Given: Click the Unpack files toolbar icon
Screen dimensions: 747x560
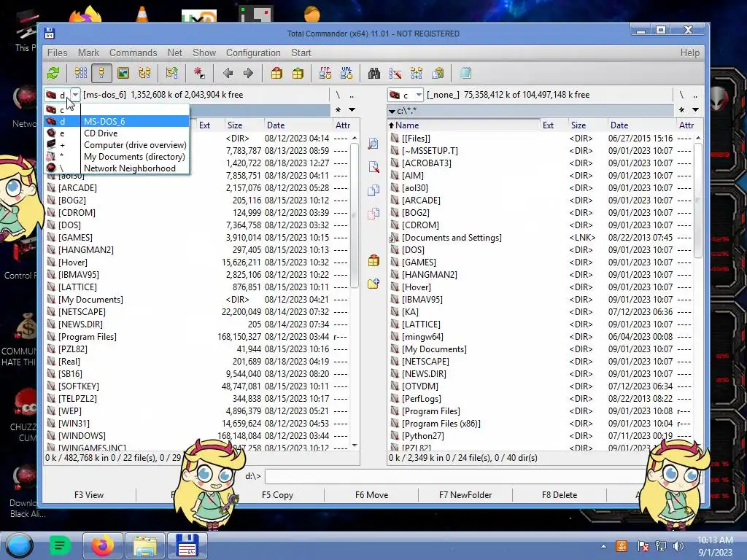Looking at the screenshot, I should pos(298,74).
